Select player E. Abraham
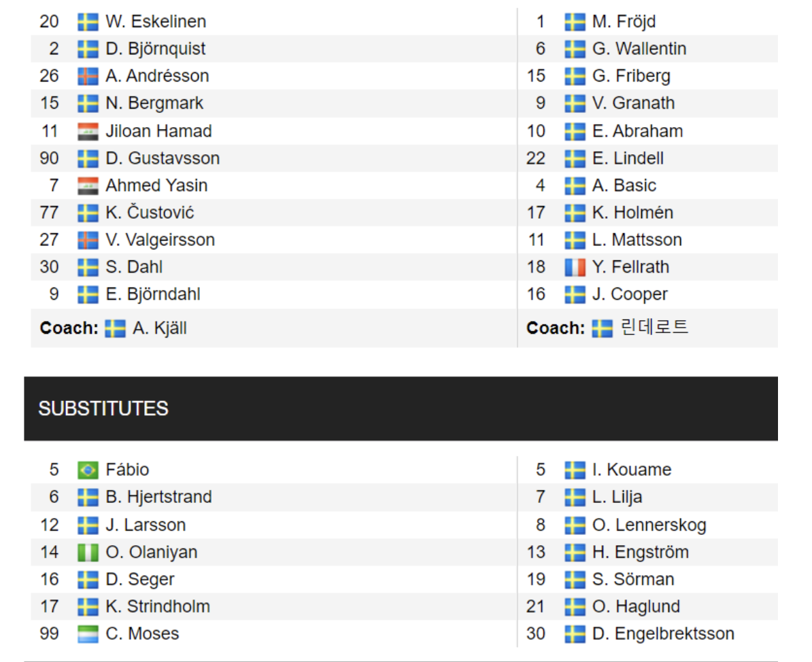 tap(637, 131)
